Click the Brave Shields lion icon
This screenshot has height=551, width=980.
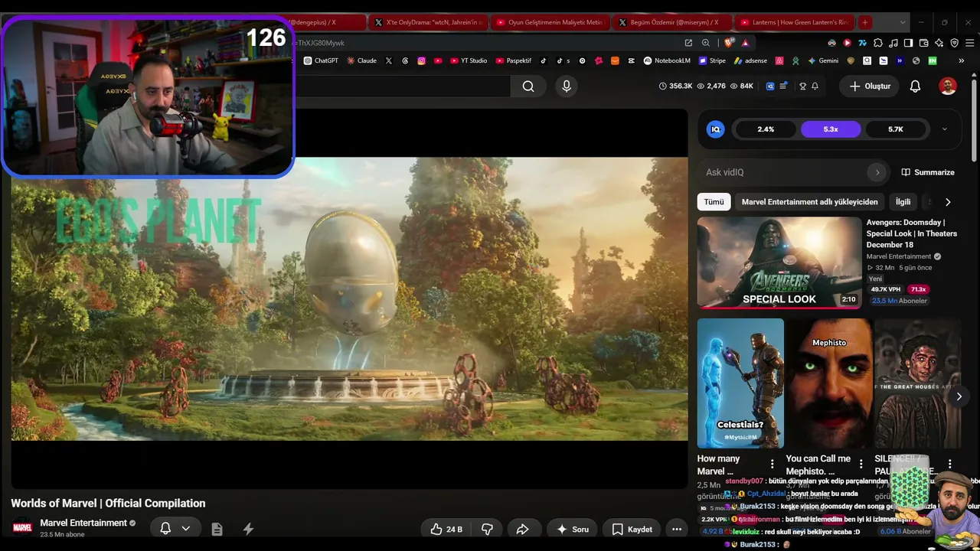(729, 43)
